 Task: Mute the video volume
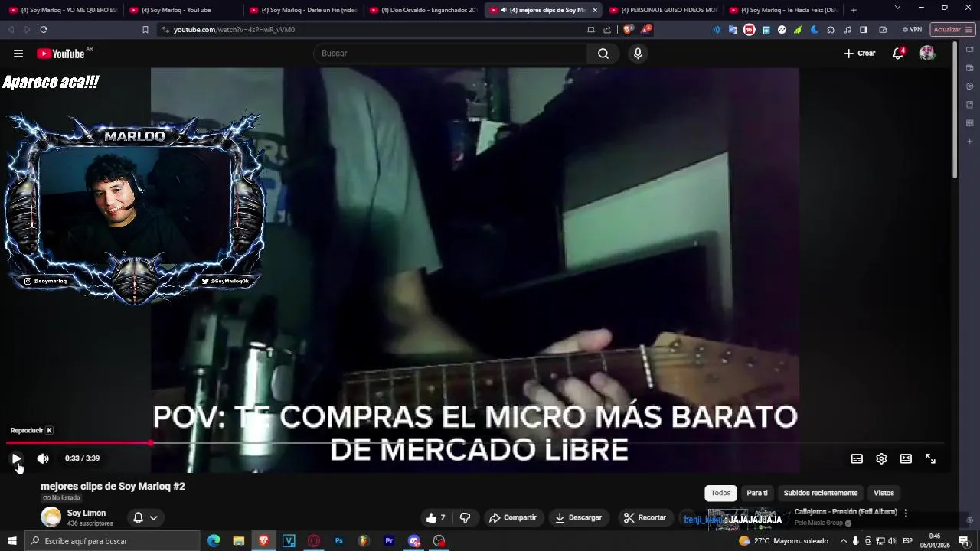point(43,458)
